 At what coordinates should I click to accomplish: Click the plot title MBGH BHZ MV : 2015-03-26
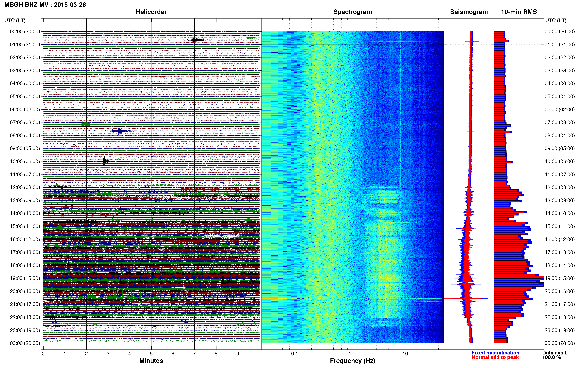point(45,5)
